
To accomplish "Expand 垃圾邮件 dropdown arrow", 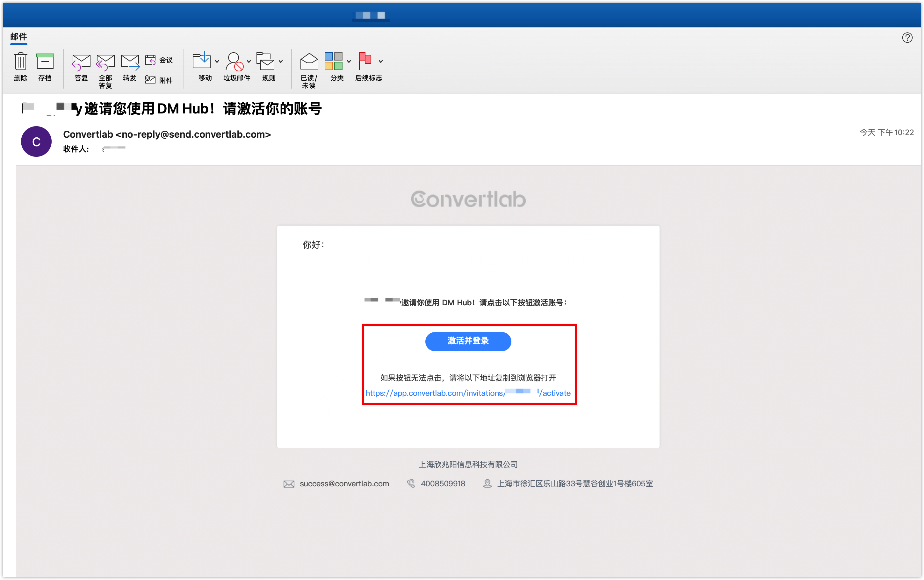I will coord(249,62).
